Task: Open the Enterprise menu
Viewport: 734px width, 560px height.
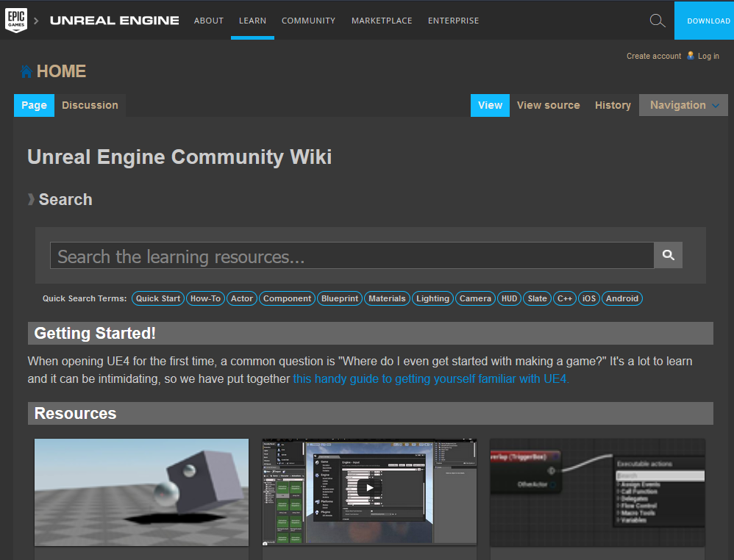Action: click(x=453, y=21)
